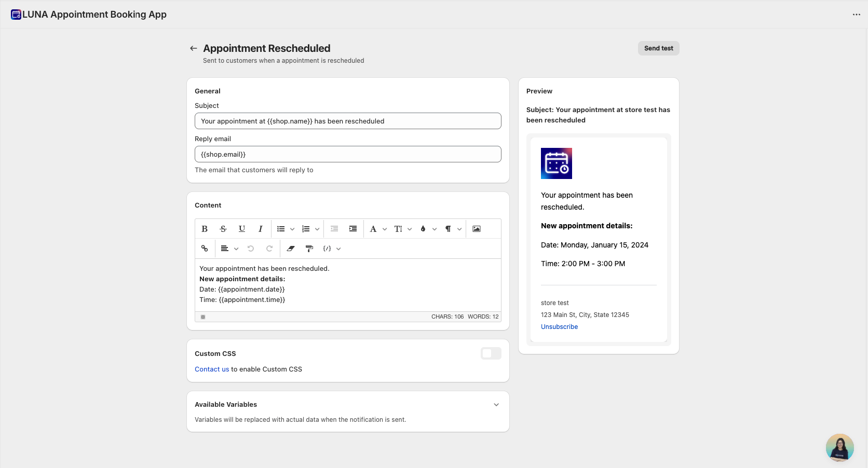The image size is (868, 468).
Task: Click the italic formatting icon
Action: (x=261, y=229)
